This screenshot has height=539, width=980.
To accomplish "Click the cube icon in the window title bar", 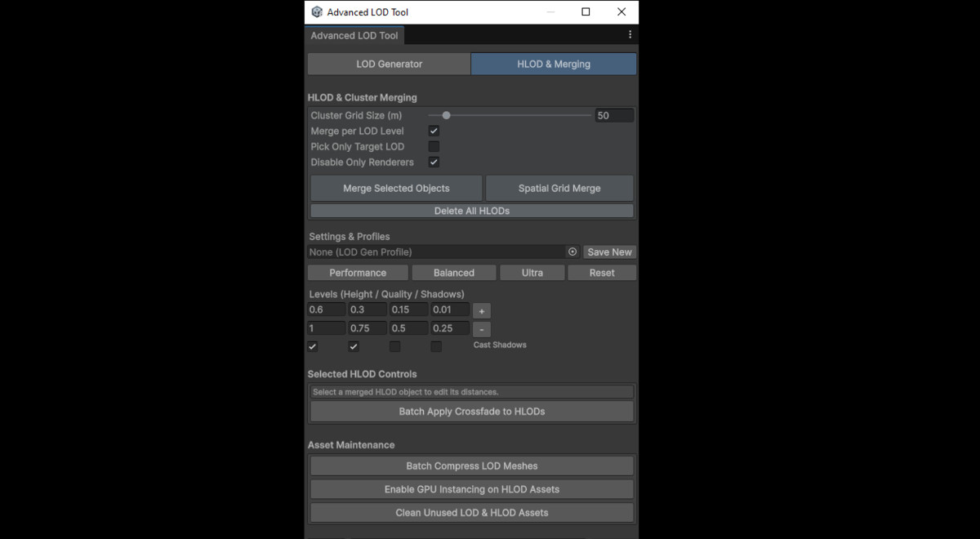I will [x=317, y=11].
